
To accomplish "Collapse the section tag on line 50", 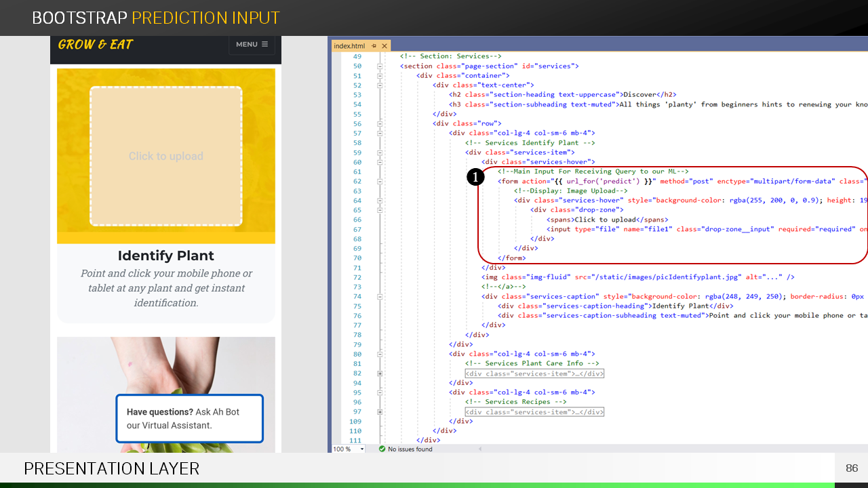I will tap(380, 66).
